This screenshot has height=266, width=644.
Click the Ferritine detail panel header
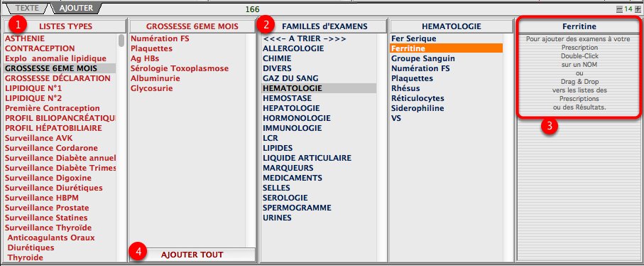[x=579, y=26]
